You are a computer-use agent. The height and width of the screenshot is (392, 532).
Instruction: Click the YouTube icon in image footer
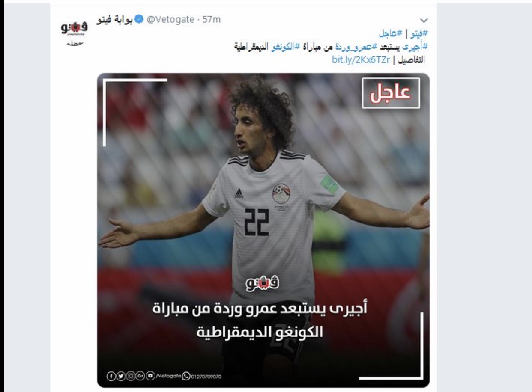click(x=150, y=376)
